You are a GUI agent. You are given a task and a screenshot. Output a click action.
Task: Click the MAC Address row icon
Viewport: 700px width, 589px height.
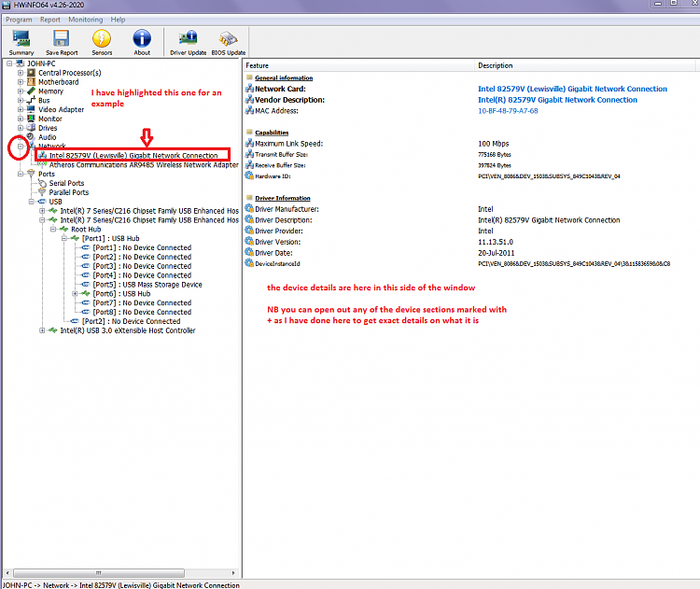[x=249, y=110]
